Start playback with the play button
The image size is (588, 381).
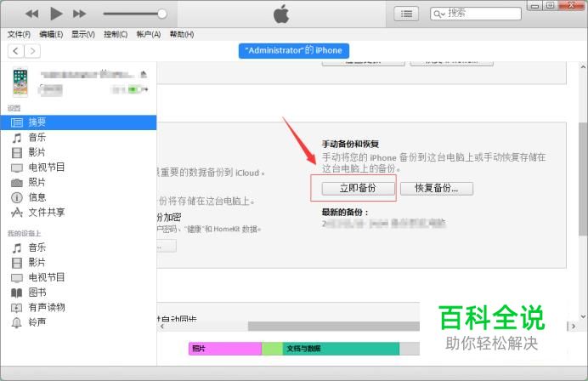[x=56, y=14]
